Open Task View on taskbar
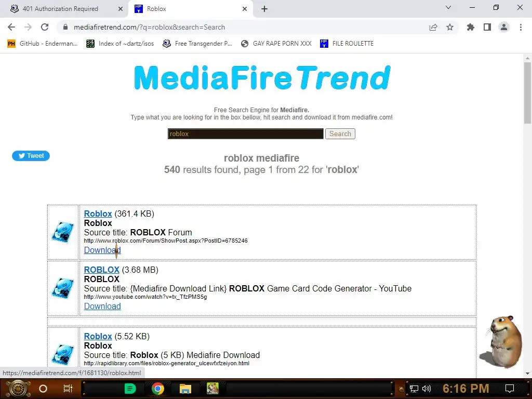 [x=68, y=389]
